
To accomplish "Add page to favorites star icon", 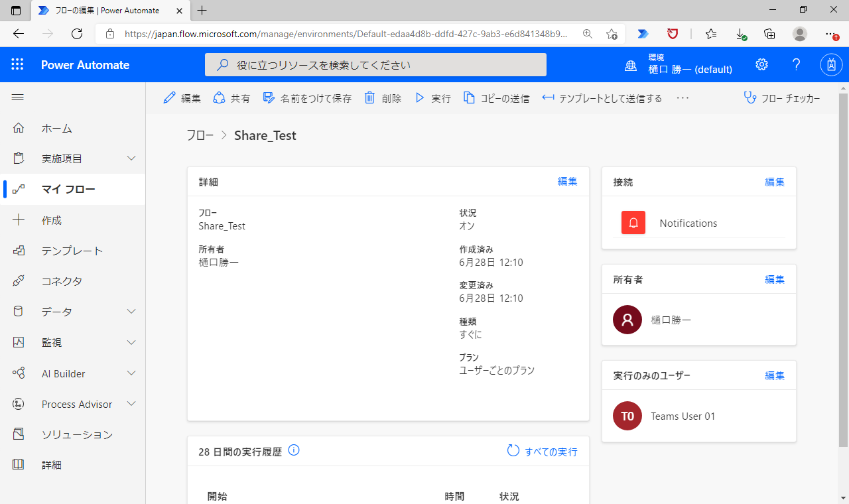I will 612,34.
